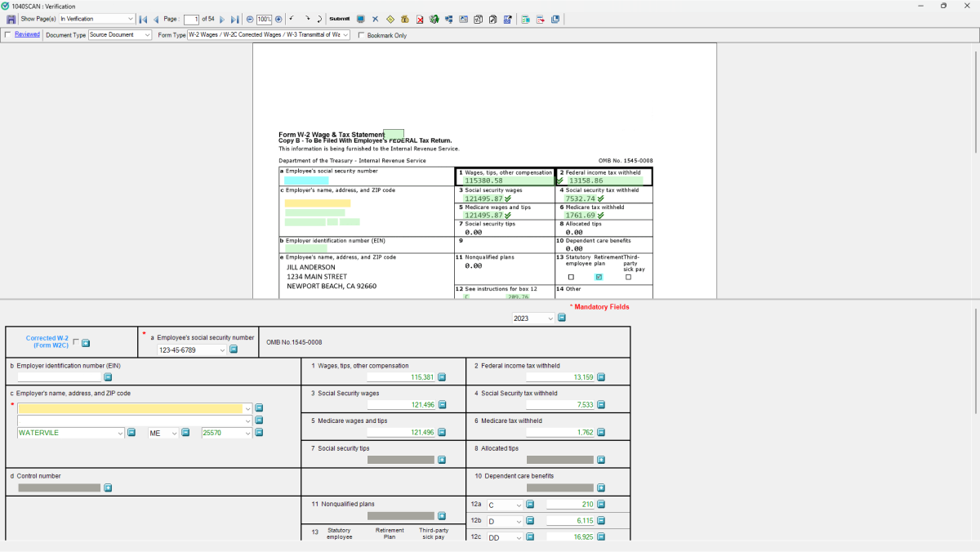The image size is (980, 552).
Task: Tick the Corrected W-2 checkbox
Action: pos(76,342)
